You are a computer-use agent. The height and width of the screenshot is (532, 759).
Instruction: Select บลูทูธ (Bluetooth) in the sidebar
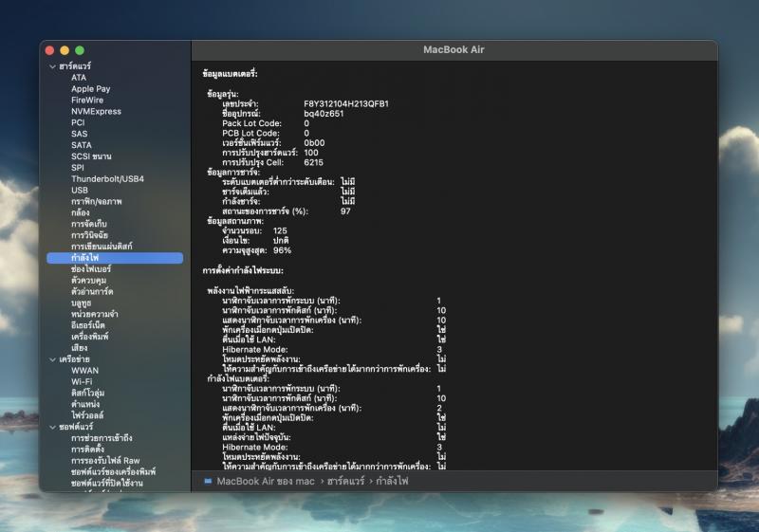point(83,303)
